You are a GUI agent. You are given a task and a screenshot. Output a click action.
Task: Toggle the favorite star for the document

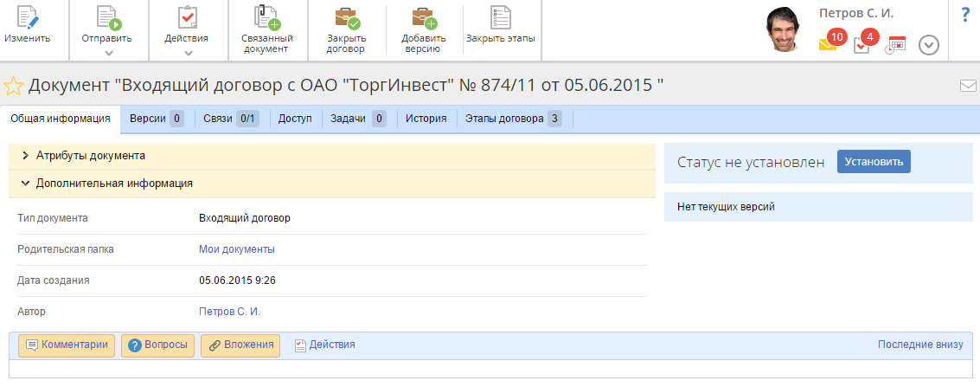coord(13,86)
